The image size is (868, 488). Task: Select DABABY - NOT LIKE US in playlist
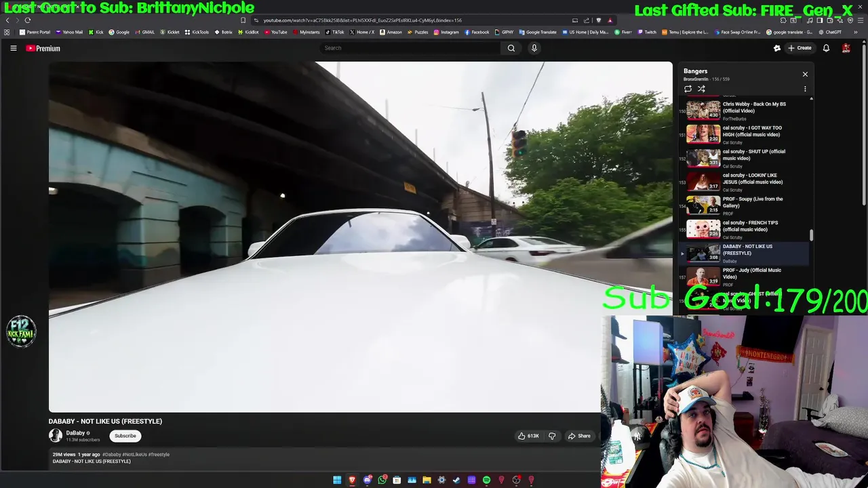pyautogui.click(x=744, y=253)
